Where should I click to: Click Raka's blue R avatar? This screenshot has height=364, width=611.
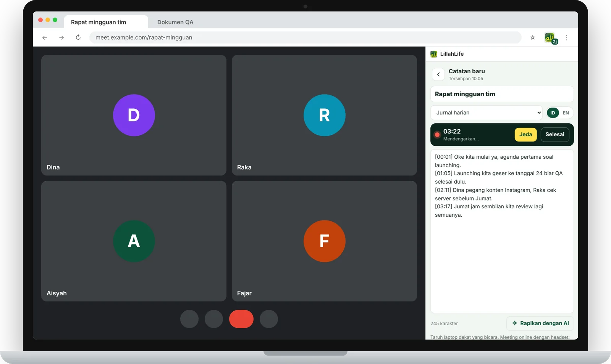tap(325, 115)
